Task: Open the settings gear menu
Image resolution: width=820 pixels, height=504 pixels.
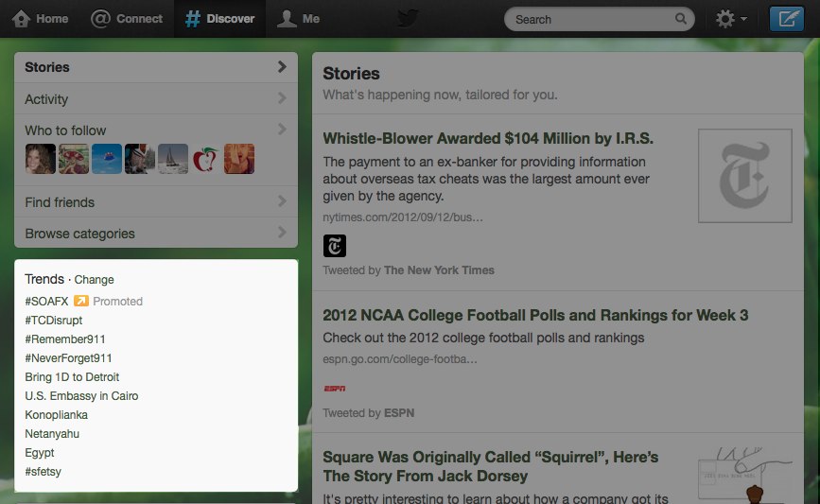Action: pyautogui.click(x=731, y=19)
